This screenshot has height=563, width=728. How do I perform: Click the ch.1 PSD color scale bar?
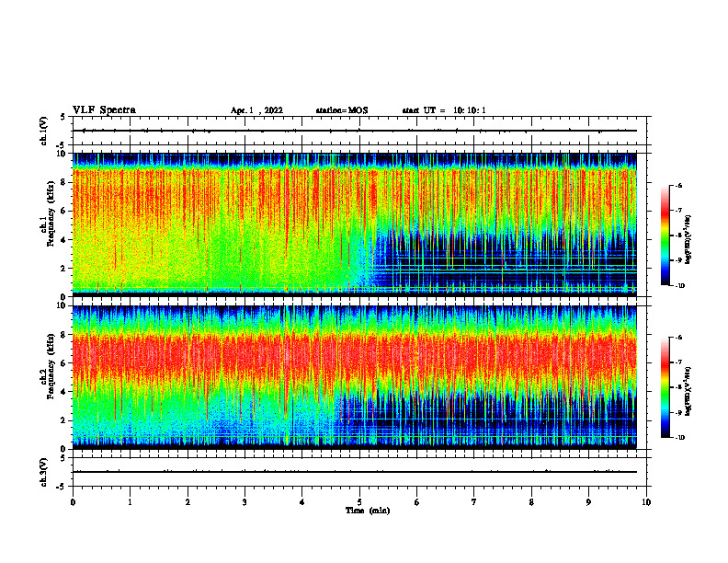click(665, 236)
